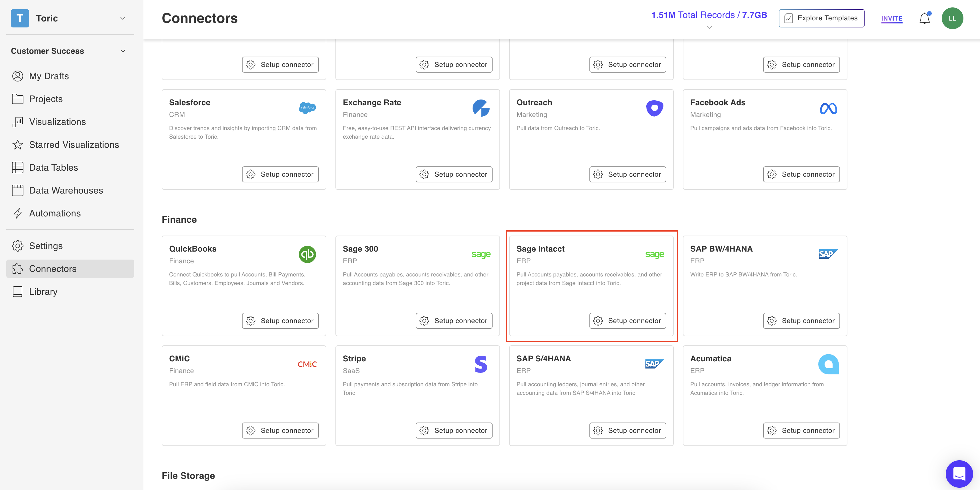
Task: Click the SAP BW/4HANA logo
Action: [x=828, y=254]
